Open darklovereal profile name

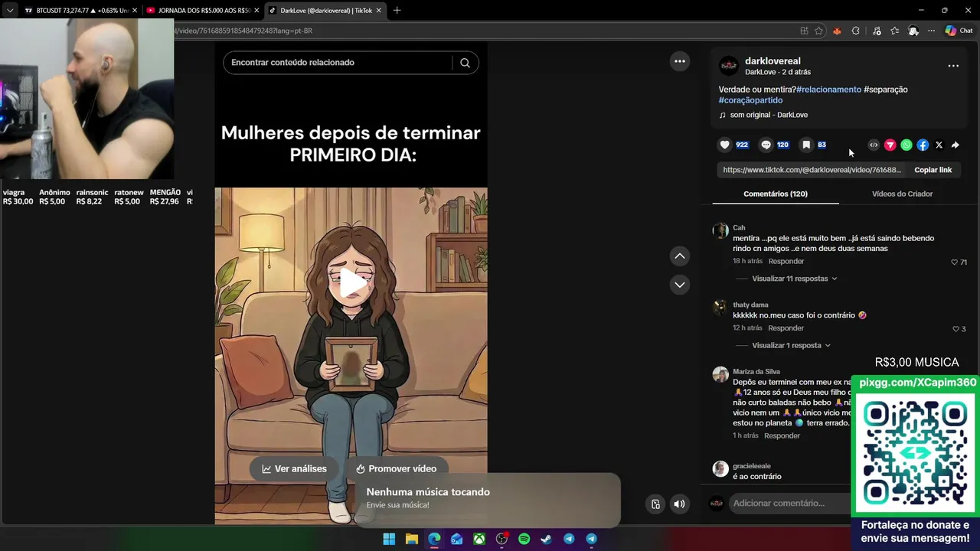tap(773, 61)
